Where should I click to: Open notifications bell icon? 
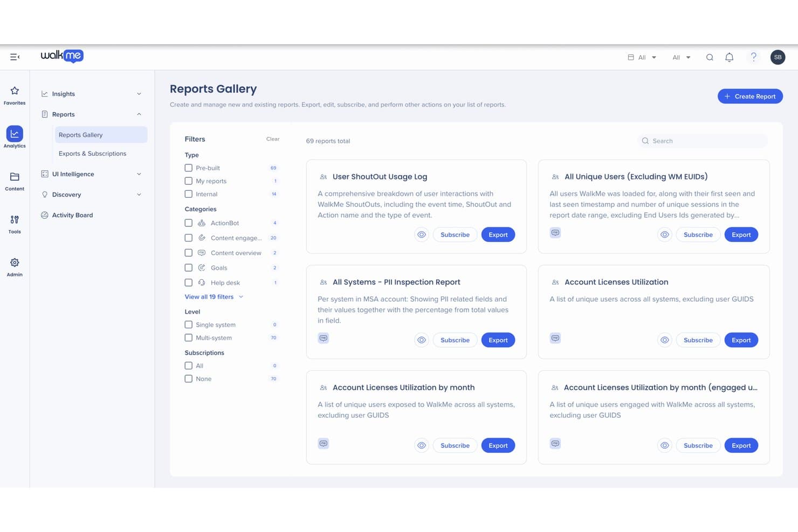[729, 57]
